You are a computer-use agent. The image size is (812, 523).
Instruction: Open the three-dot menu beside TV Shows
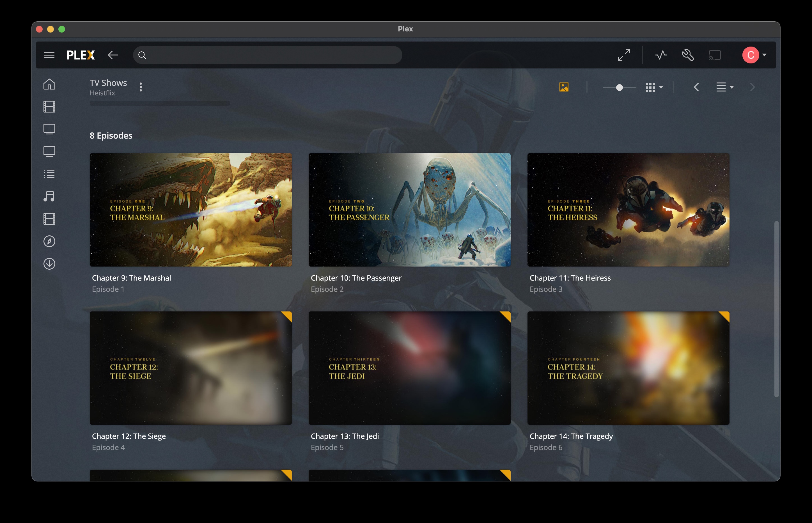tap(141, 87)
